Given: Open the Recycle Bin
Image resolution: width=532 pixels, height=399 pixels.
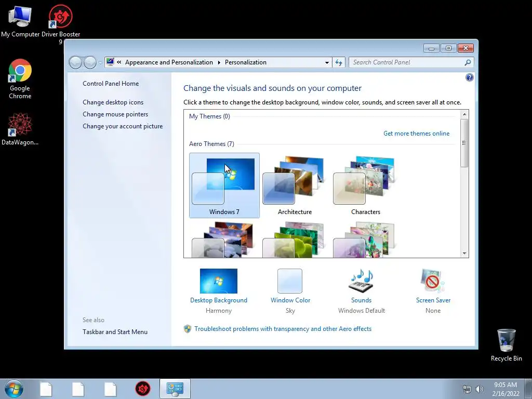Looking at the screenshot, I should [506, 345].
